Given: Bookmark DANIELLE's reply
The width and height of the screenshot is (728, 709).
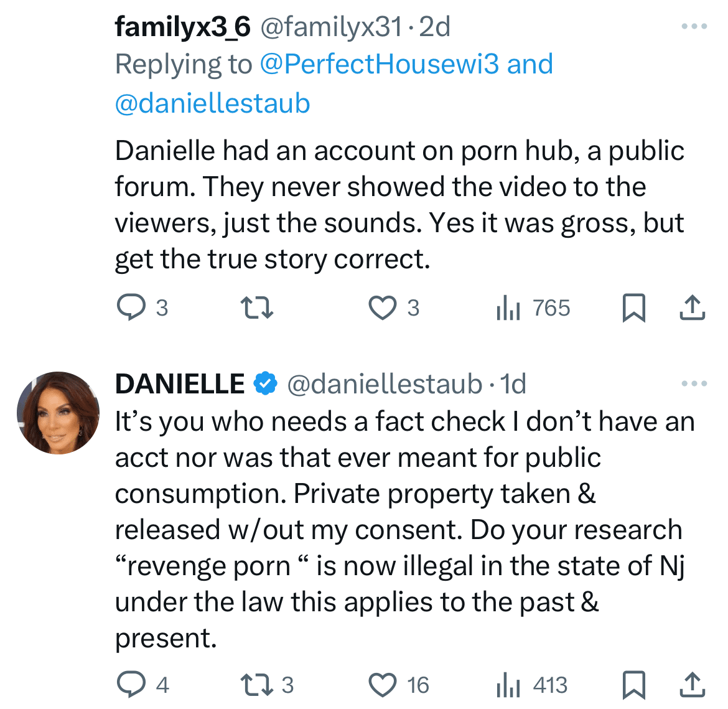Looking at the screenshot, I should pos(635,685).
